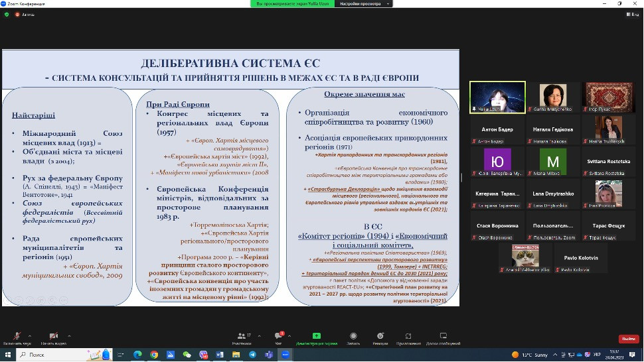Viewport: 644px width, 362px height.
Task: Click the green Share Screen button
Action: 317,337
